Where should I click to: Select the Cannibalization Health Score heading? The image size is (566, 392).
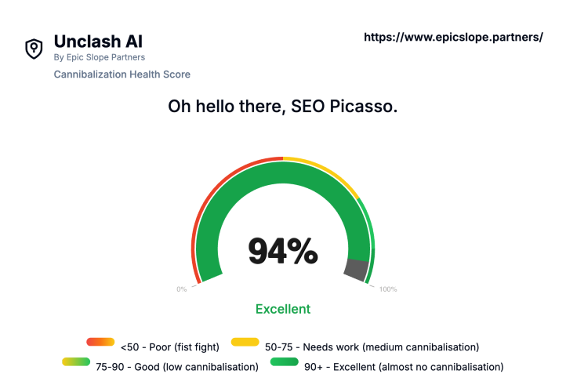click(122, 74)
